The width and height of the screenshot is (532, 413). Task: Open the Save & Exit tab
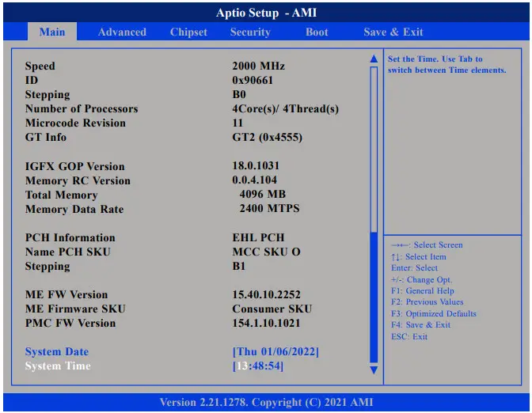[x=393, y=32]
